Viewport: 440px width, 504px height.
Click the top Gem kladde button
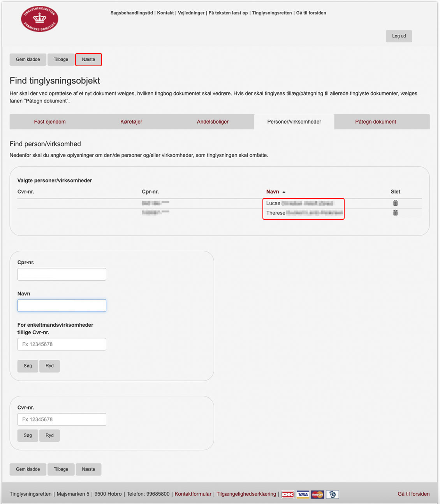(28, 60)
